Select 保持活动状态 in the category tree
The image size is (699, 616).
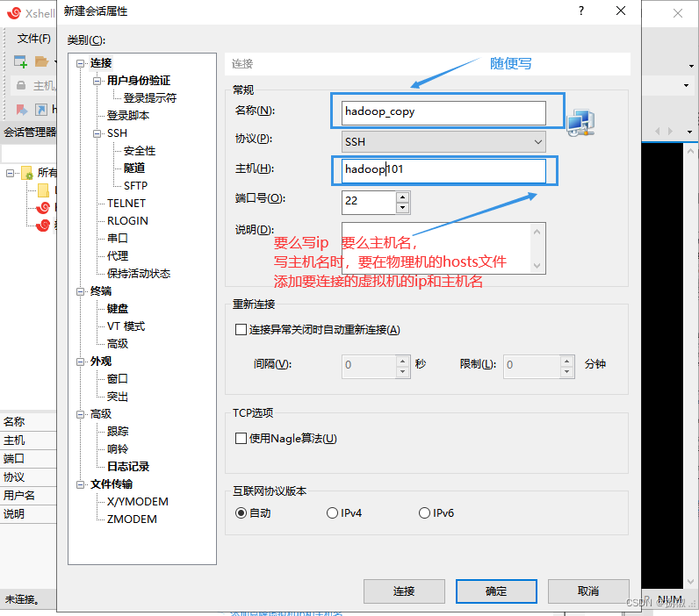pos(139,274)
